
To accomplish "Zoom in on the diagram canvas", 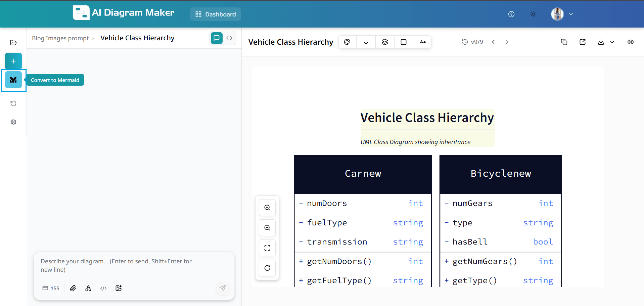I will 267,207.
